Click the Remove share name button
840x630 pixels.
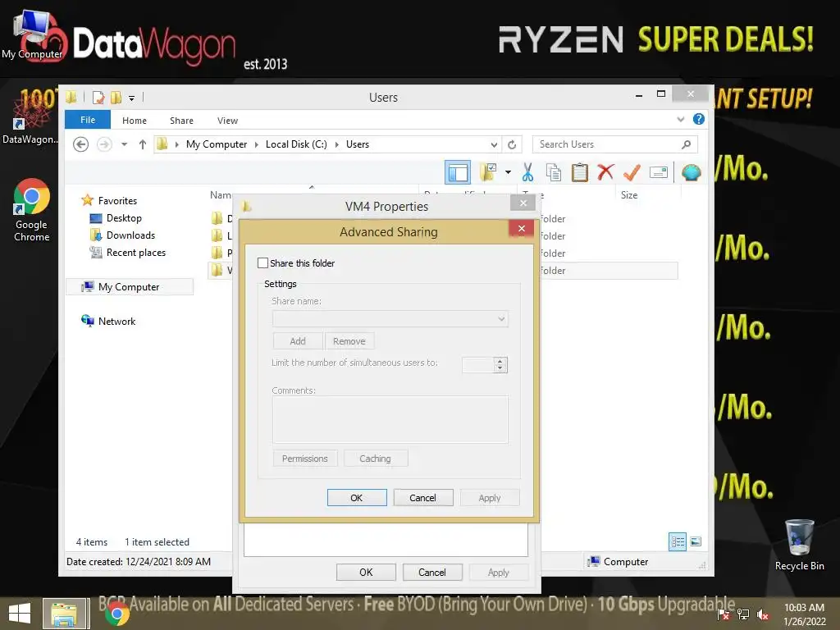[x=349, y=341]
